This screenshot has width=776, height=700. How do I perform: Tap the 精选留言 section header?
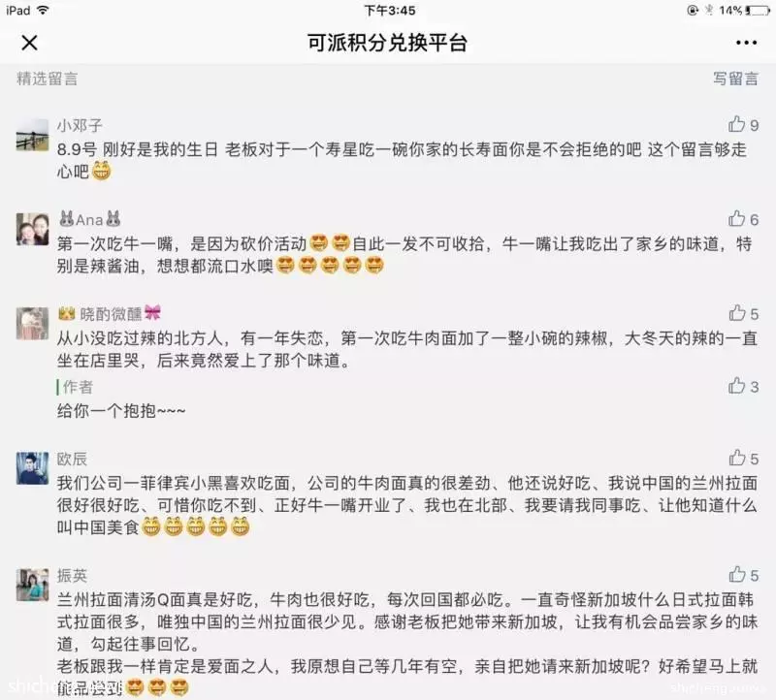pyautogui.click(x=47, y=79)
